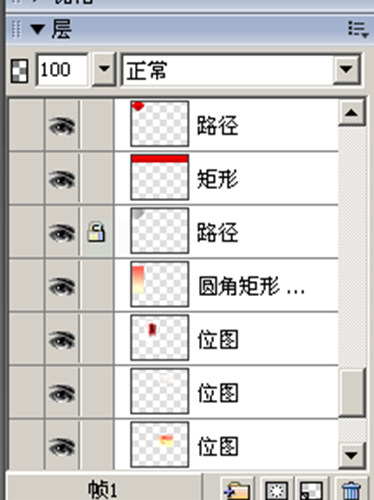The height and width of the screenshot is (500, 374).
Task: Toggle visibility of the 矩形 layer
Action: pyautogui.click(x=62, y=180)
